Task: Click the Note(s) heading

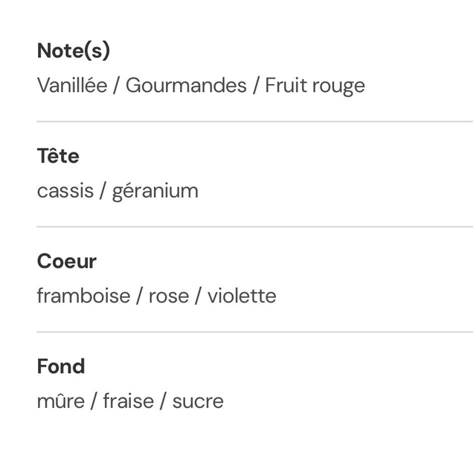Action: [74, 51]
